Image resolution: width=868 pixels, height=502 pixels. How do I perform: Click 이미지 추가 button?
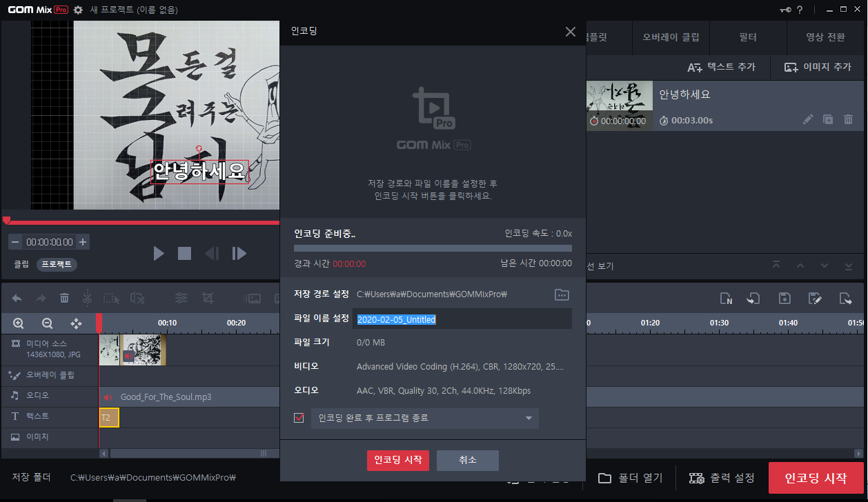(x=818, y=67)
